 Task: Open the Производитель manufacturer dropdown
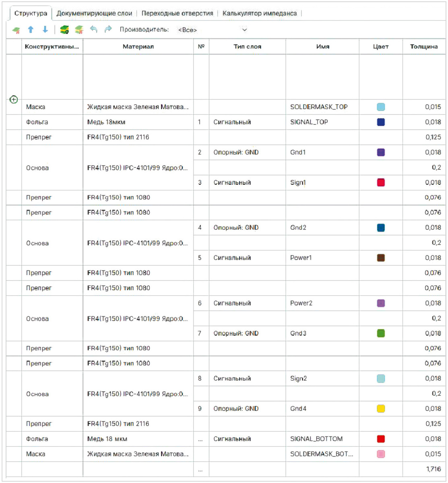point(213,30)
